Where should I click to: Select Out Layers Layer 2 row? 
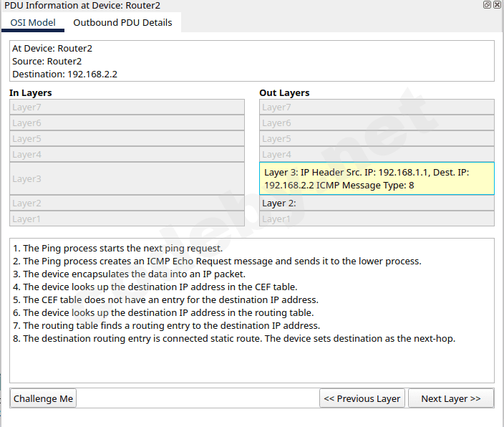377,203
